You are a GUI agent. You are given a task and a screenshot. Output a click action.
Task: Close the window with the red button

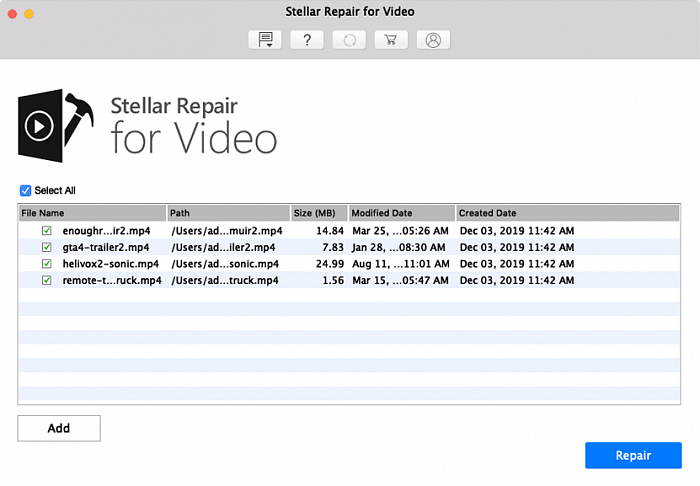click(12, 14)
